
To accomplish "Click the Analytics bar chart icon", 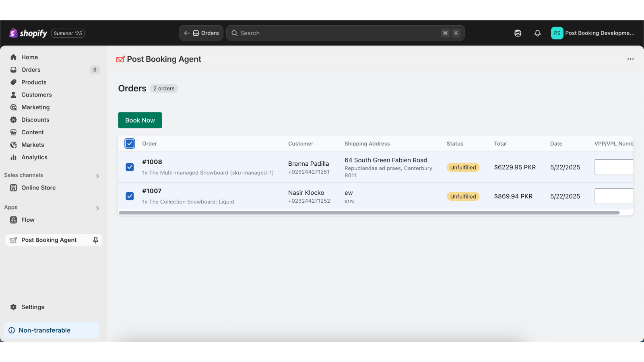I will click(x=13, y=157).
